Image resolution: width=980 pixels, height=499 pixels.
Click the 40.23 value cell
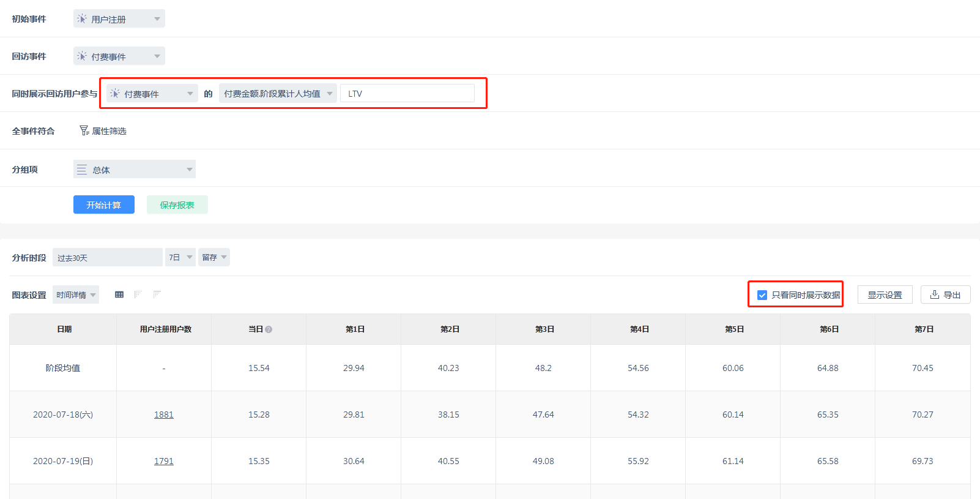pyautogui.click(x=449, y=368)
